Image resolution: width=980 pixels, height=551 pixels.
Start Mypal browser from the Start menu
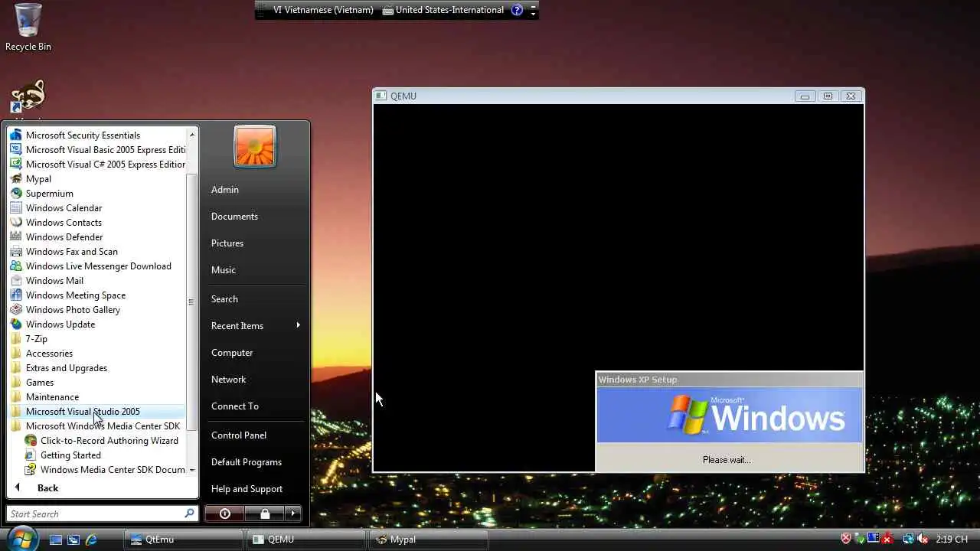tap(96, 179)
